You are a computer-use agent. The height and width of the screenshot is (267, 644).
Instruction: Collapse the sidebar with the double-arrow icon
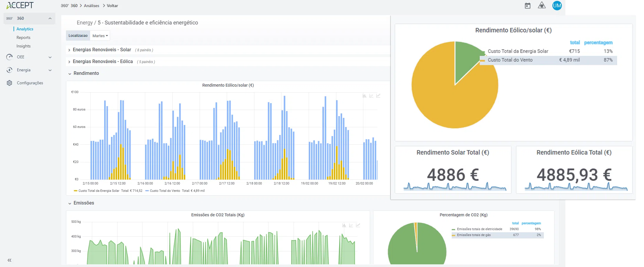(x=9, y=260)
